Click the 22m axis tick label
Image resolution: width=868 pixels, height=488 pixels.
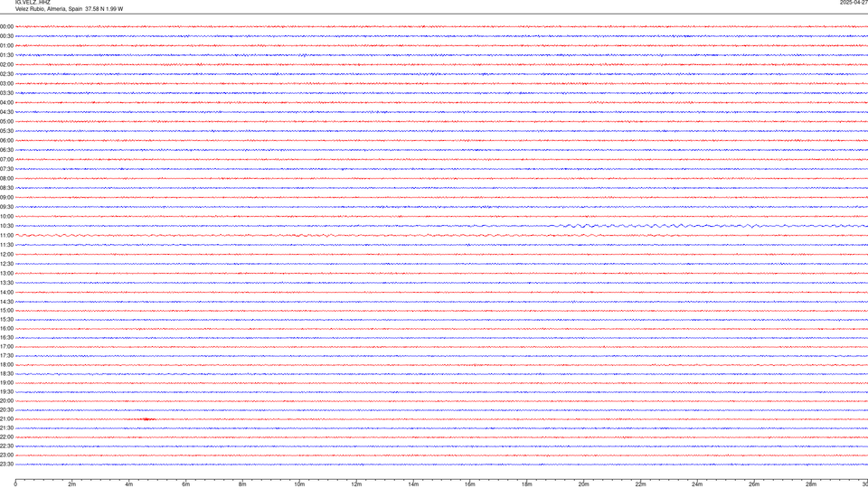tap(640, 484)
